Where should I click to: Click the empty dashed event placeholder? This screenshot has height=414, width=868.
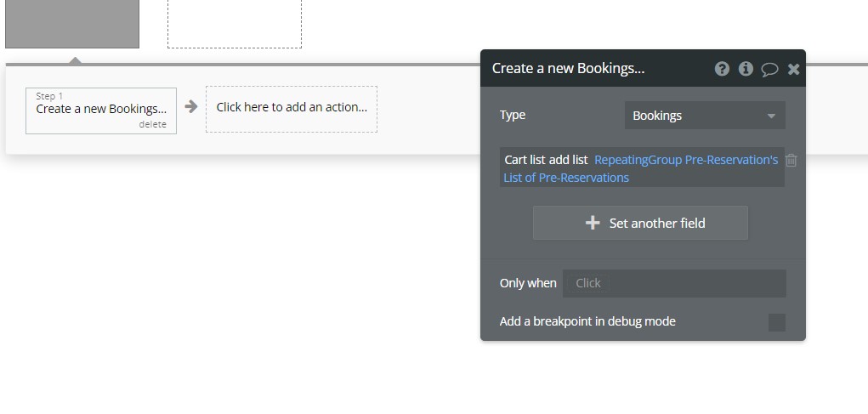(234, 24)
